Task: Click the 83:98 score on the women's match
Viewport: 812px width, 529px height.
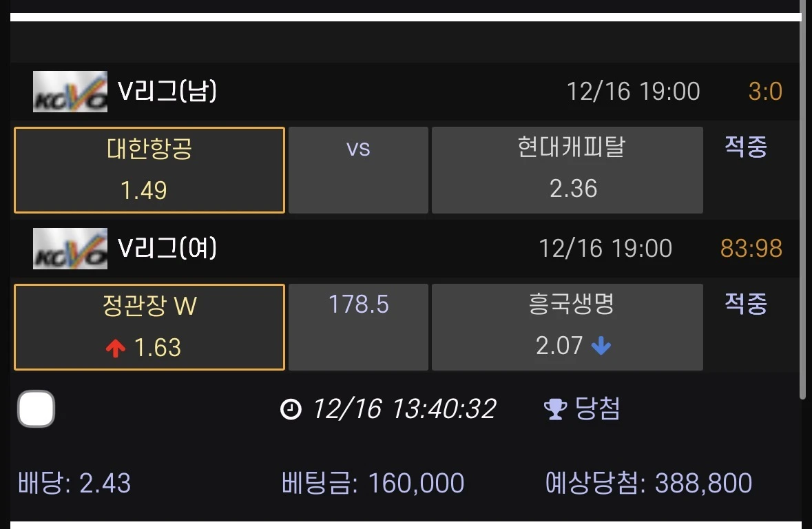Action: (751, 248)
